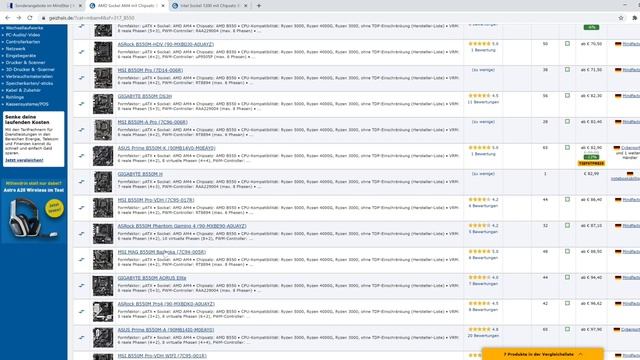The height and width of the screenshot is (360, 640).
Task: Open MSI MAG B550M Bazooka product link
Action: (x=162, y=252)
